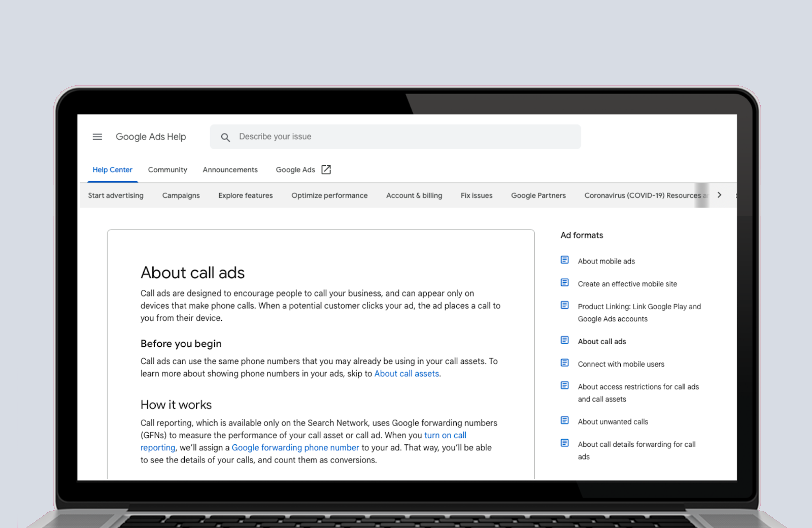Click the Ad formats sidebar heading
This screenshot has height=528, width=812.
582,235
